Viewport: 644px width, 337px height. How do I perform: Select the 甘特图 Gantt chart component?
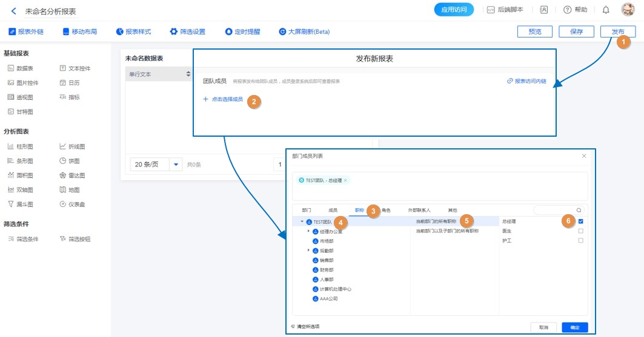[x=11, y=112]
